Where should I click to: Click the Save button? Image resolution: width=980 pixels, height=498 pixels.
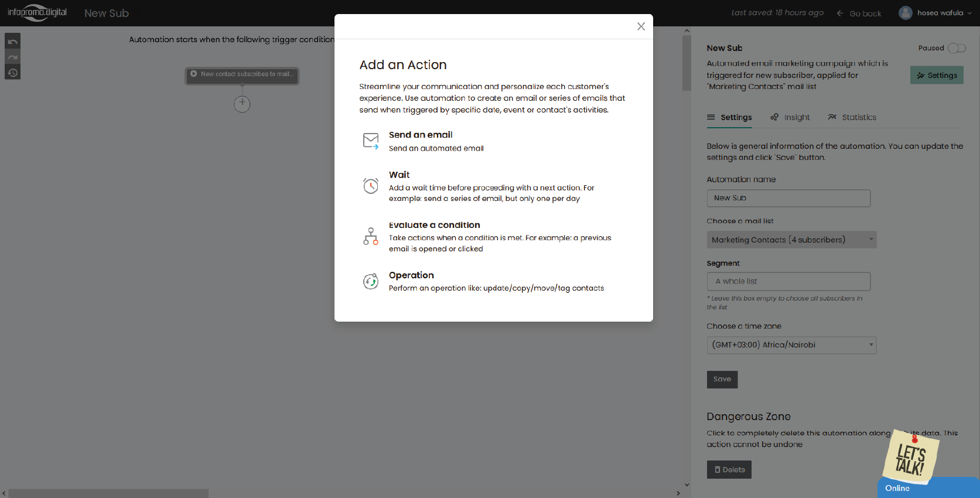722,380
